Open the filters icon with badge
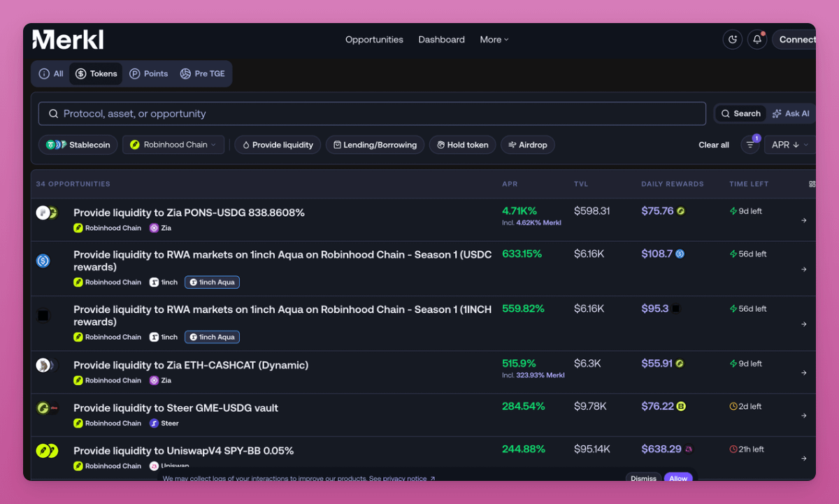 [750, 145]
